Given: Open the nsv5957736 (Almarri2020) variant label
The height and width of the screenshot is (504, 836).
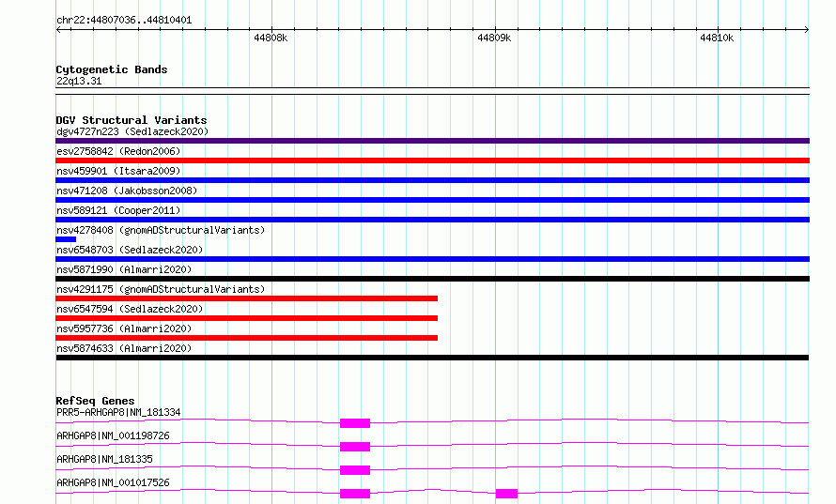Looking at the screenshot, I should pyautogui.click(x=124, y=328).
